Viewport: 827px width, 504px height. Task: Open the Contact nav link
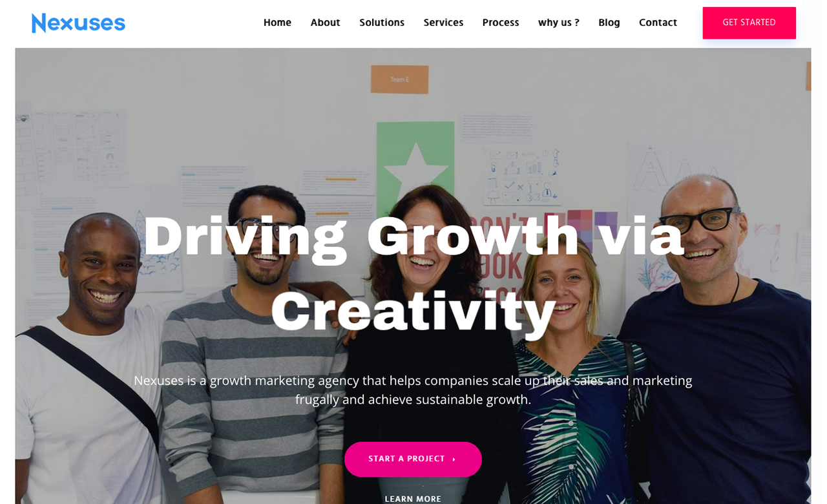[658, 23]
